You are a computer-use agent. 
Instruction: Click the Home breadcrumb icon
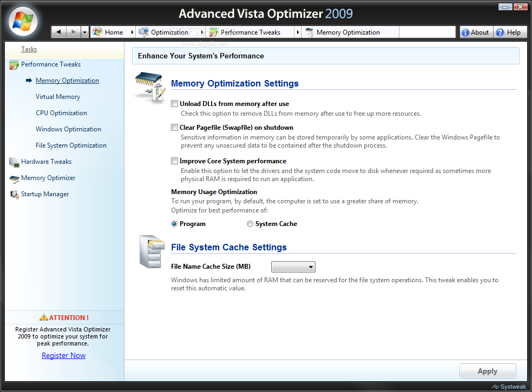click(x=97, y=32)
